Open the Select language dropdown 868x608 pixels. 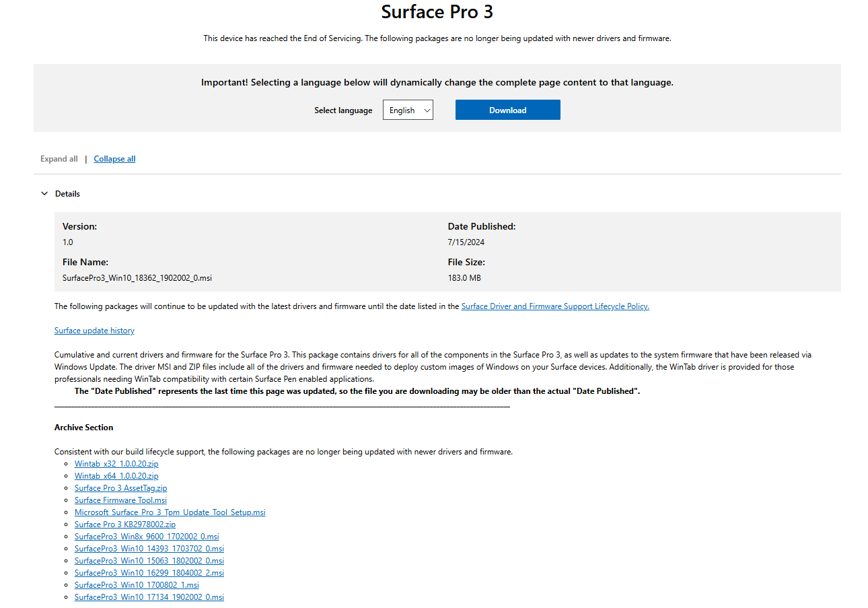(408, 110)
